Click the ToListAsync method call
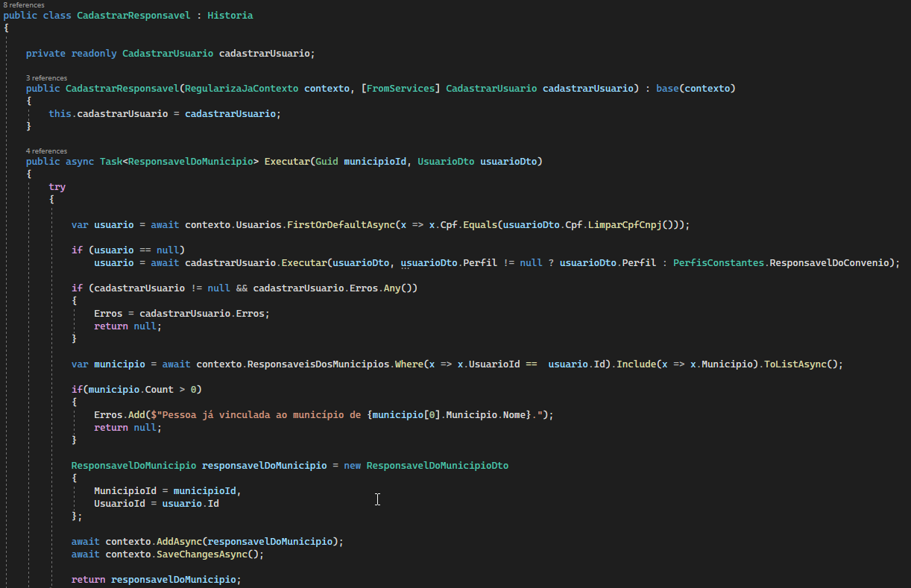The height and width of the screenshot is (588, 911). 797,364
